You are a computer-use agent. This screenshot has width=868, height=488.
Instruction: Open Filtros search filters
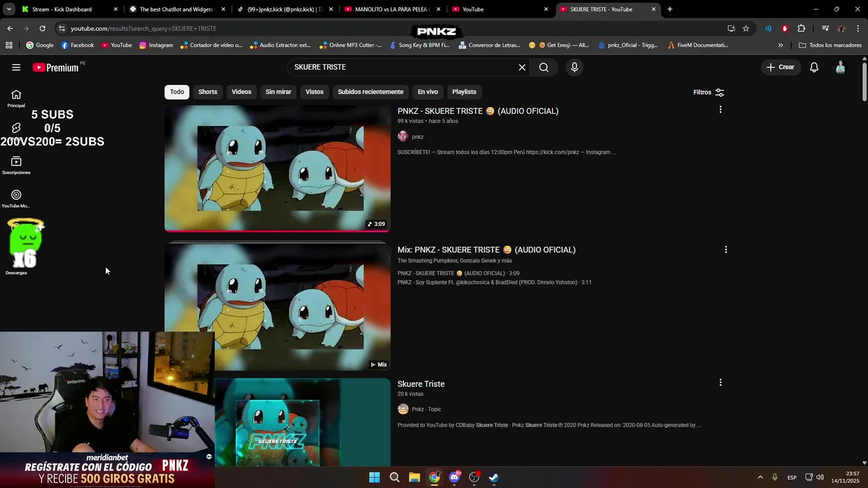709,92
